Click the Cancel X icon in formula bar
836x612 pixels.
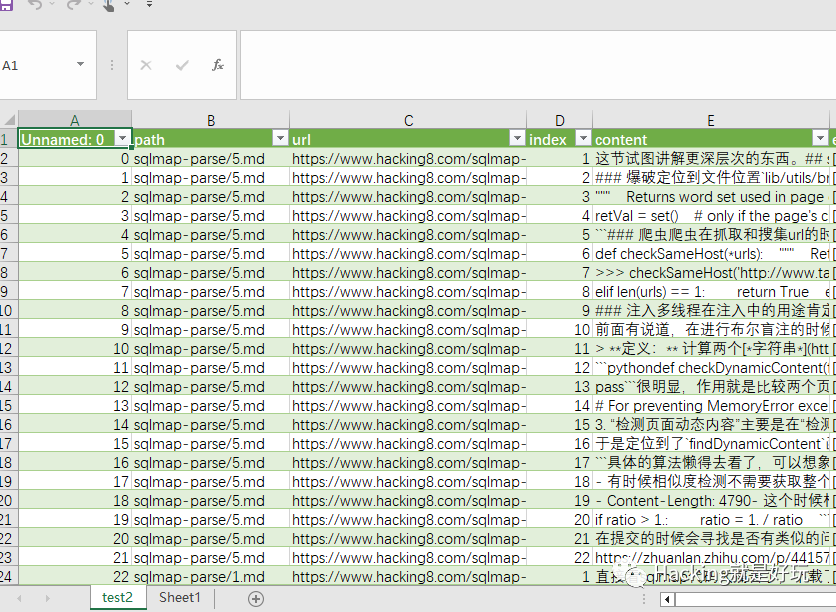[146, 65]
